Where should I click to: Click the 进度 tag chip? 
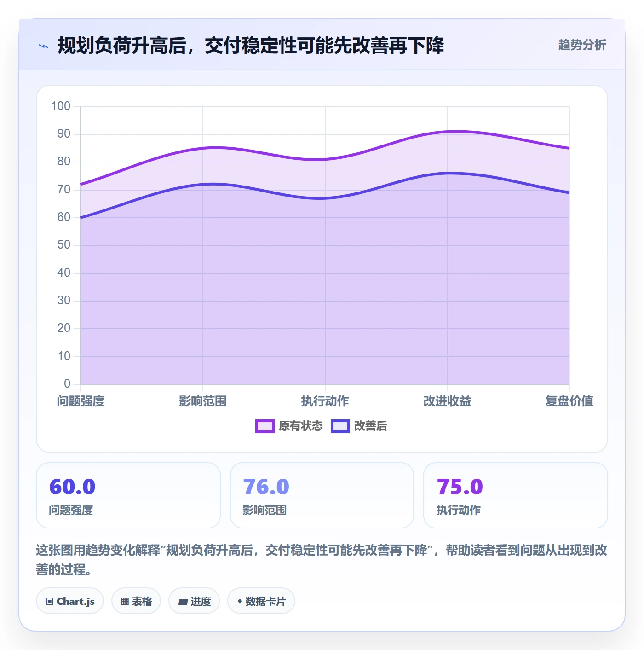[194, 601]
